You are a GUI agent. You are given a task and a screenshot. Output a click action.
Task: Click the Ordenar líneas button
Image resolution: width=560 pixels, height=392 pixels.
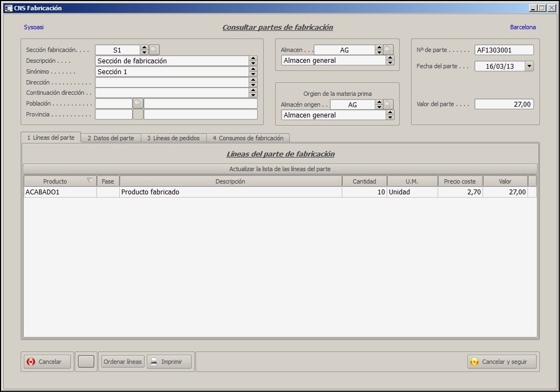tap(122, 362)
